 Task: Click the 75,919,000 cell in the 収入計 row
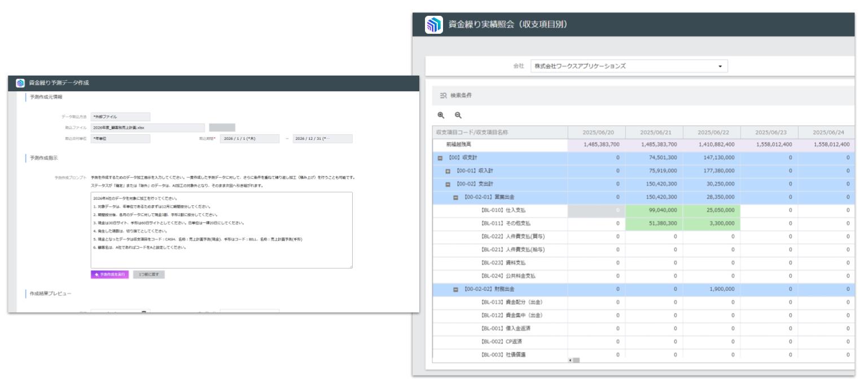[x=654, y=170]
